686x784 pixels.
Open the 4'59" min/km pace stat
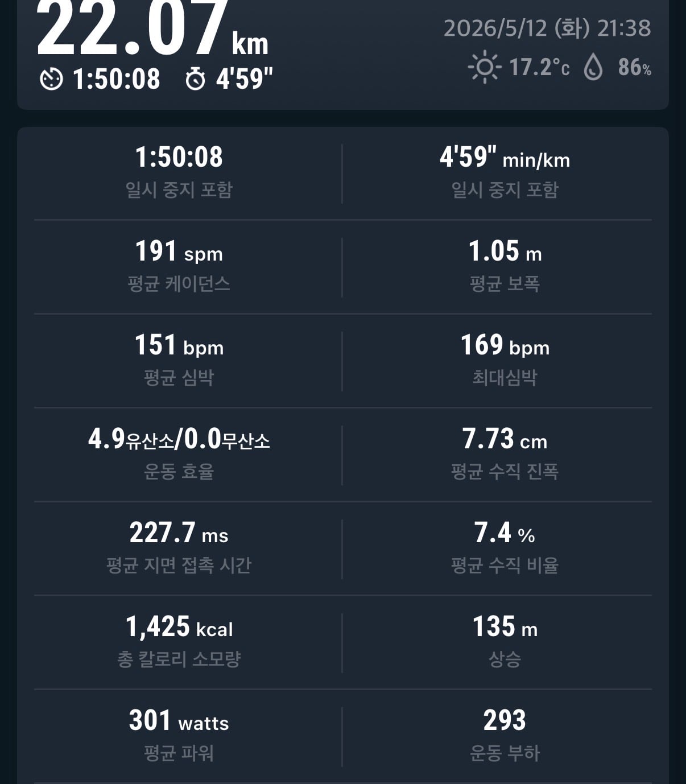tap(505, 172)
